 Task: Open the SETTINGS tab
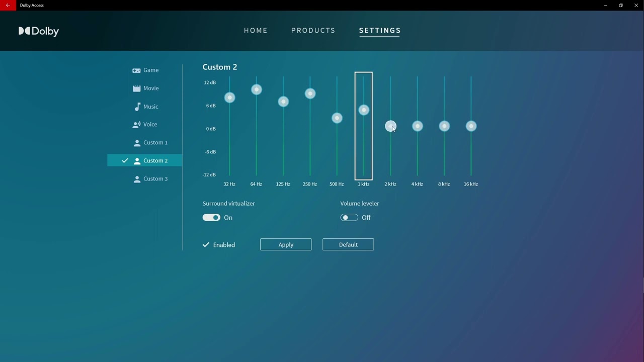[x=380, y=30]
